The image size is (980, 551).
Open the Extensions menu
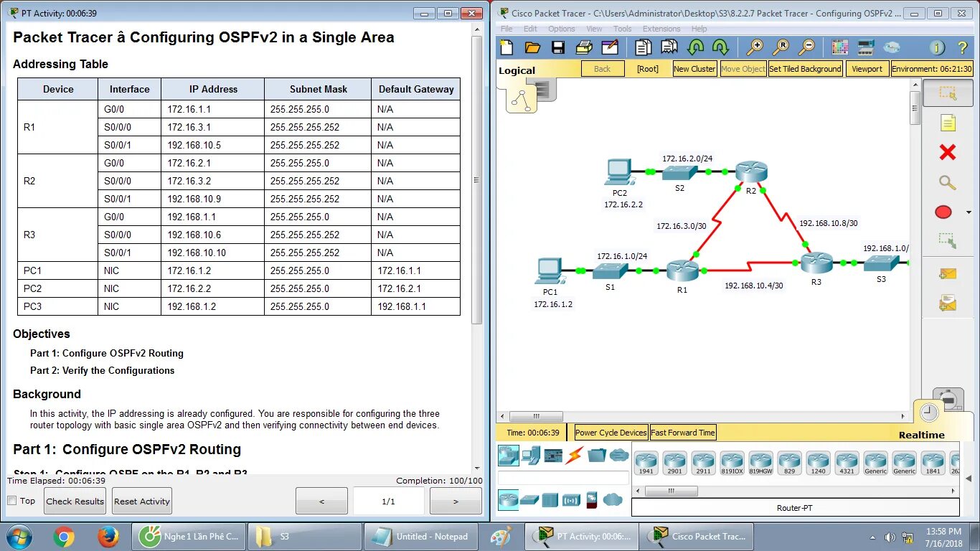661,29
